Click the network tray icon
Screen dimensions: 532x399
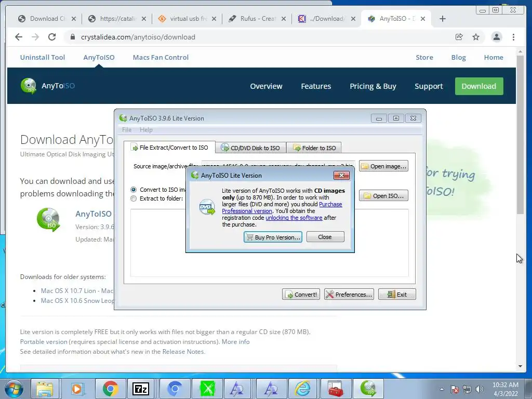[x=467, y=389]
